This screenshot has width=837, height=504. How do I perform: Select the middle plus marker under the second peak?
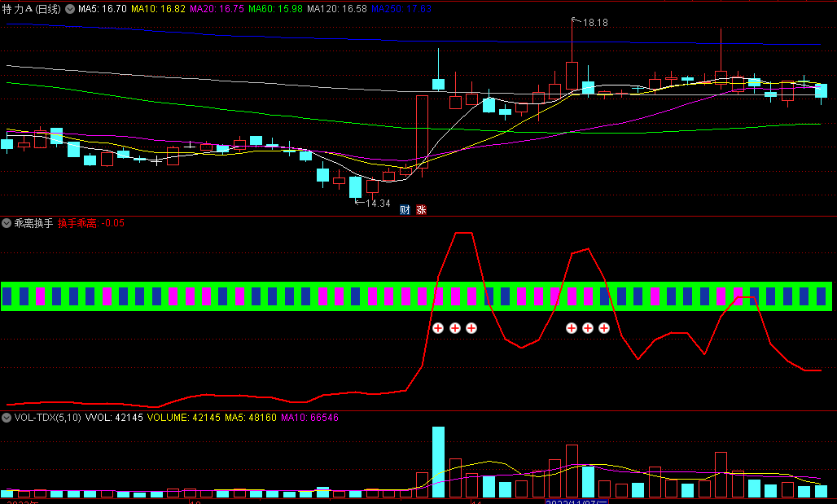pyautogui.click(x=588, y=328)
